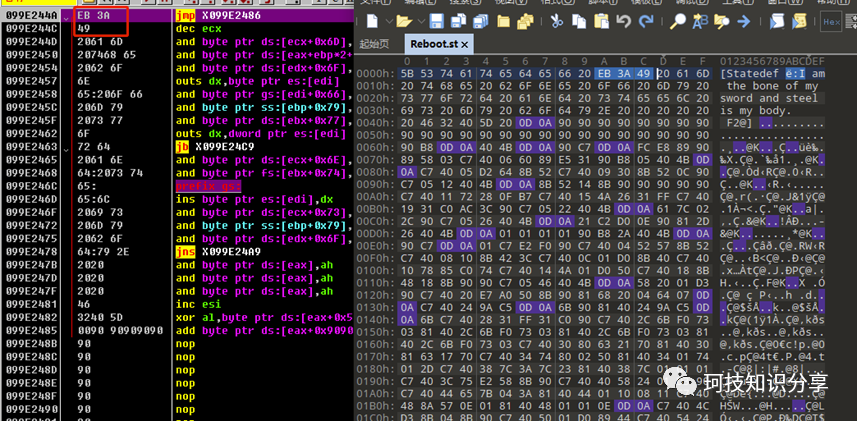The width and height of the screenshot is (857, 421).
Task: Click the 00A0h: offset row
Action: pyautogui.click(x=374, y=196)
